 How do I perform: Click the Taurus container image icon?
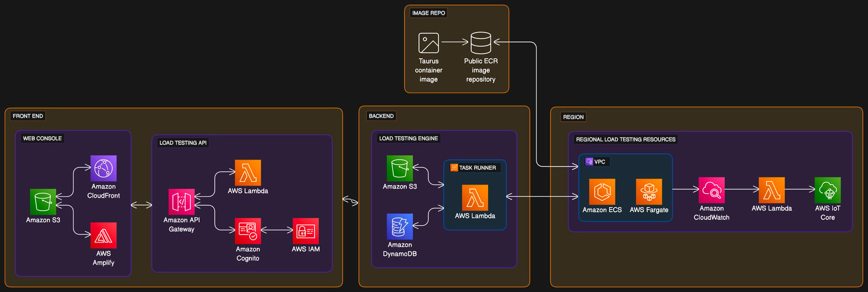click(x=429, y=43)
